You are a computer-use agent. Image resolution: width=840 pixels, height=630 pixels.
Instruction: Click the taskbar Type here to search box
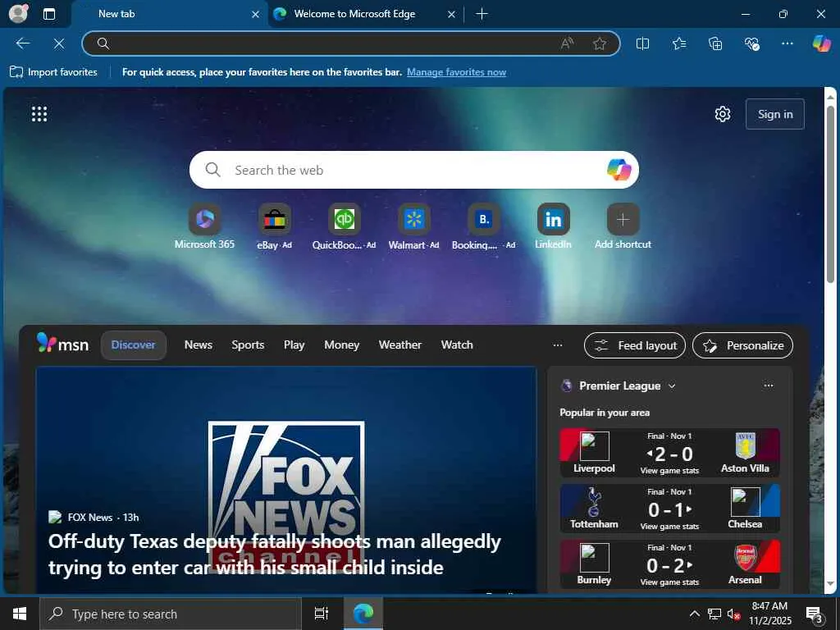pos(171,614)
